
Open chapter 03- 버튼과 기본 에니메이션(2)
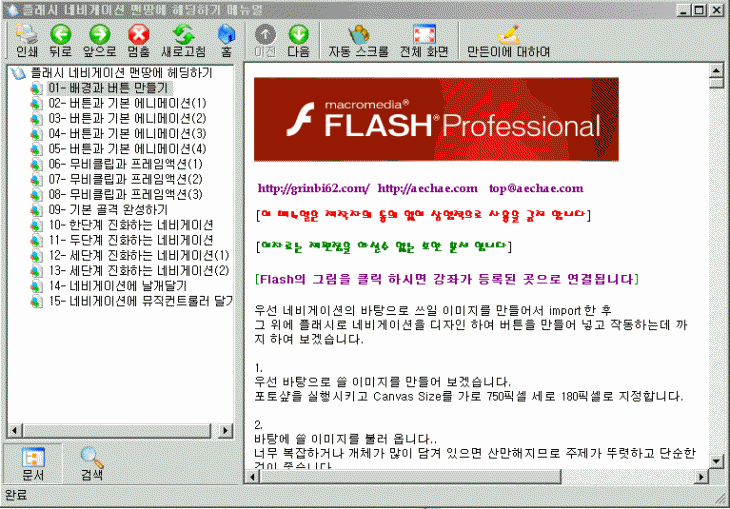click(127, 118)
